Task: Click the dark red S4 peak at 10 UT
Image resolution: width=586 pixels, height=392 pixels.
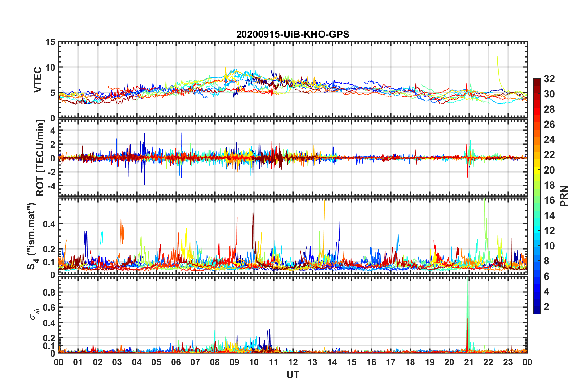Action: [x=253, y=237]
